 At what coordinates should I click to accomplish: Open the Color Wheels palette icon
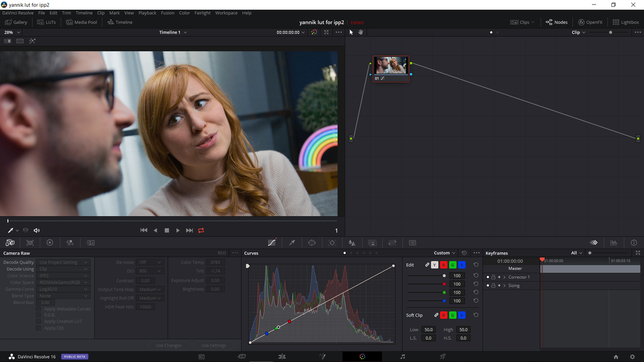click(x=50, y=243)
